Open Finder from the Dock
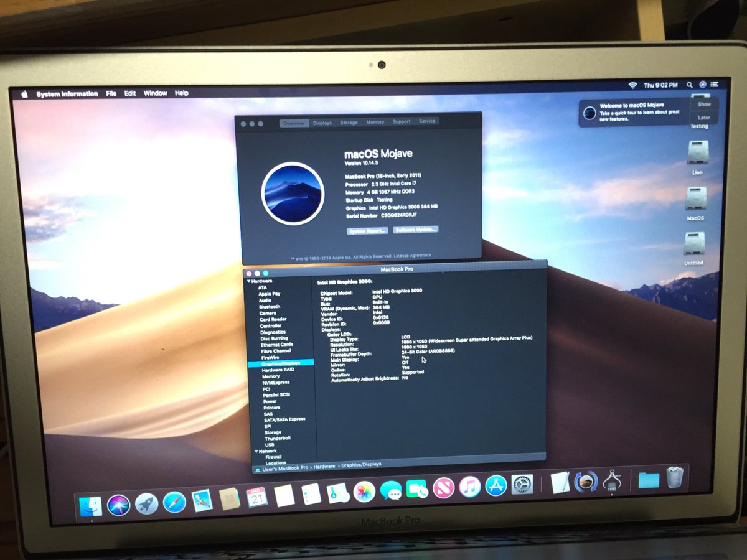The image size is (747, 560). point(91,506)
